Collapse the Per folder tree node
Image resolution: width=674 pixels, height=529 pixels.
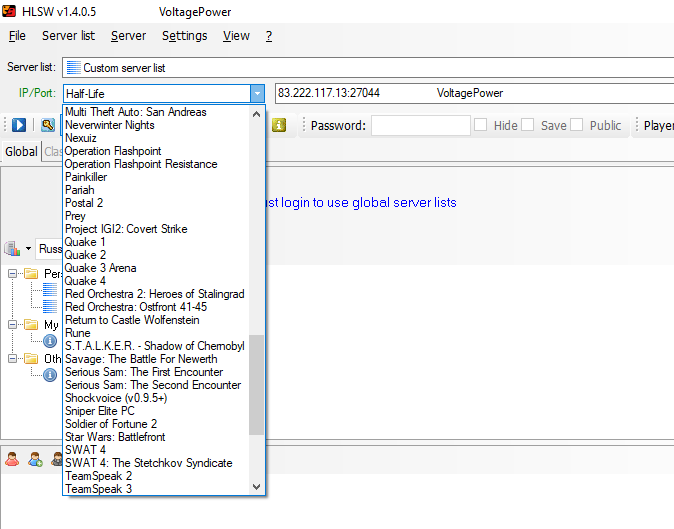point(12,273)
